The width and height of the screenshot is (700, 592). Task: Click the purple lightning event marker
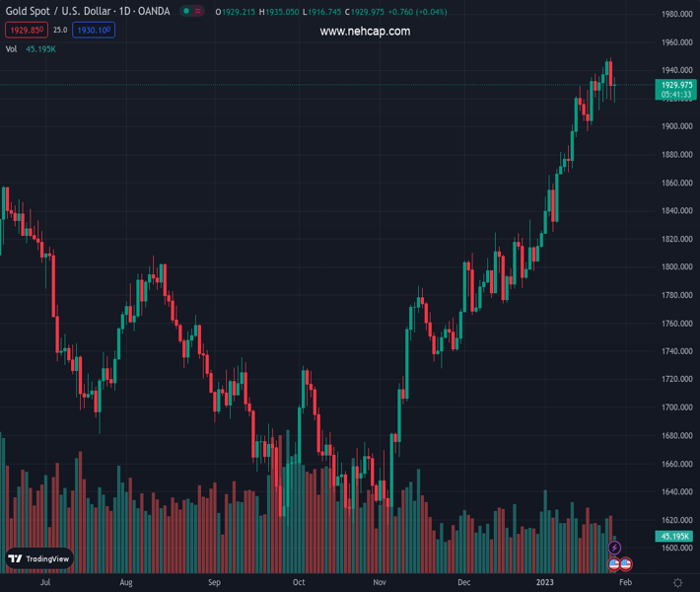[615, 548]
